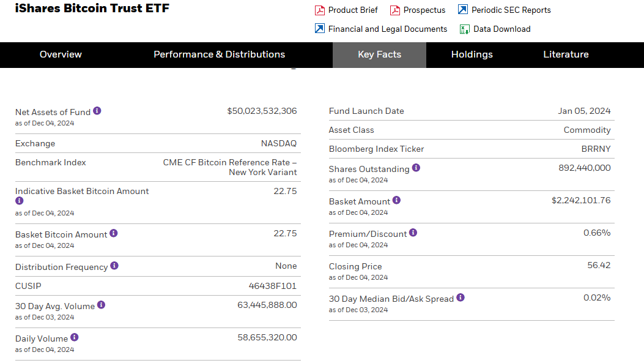Open the Overview tab
This screenshot has width=644, height=363.
pyautogui.click(x=61, y=54)
